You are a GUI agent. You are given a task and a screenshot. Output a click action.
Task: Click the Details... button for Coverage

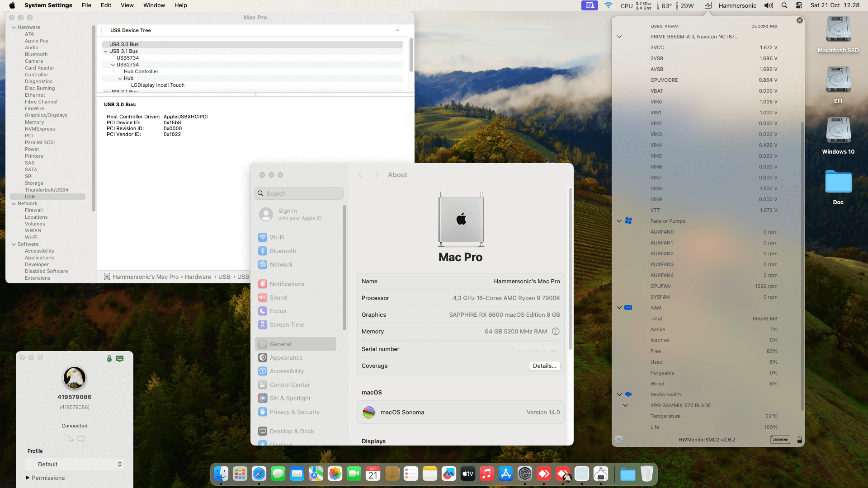[x=544, y=366]
